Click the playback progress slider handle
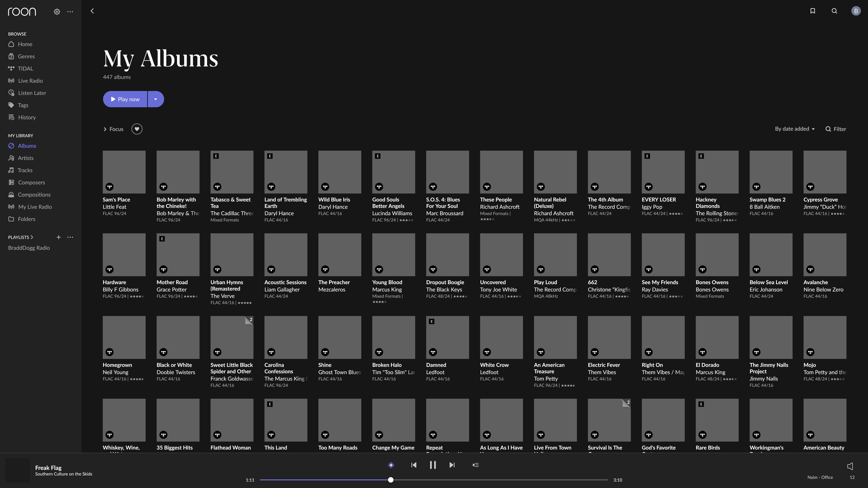Viewport: 868px width, 488px height. (391, 480)
